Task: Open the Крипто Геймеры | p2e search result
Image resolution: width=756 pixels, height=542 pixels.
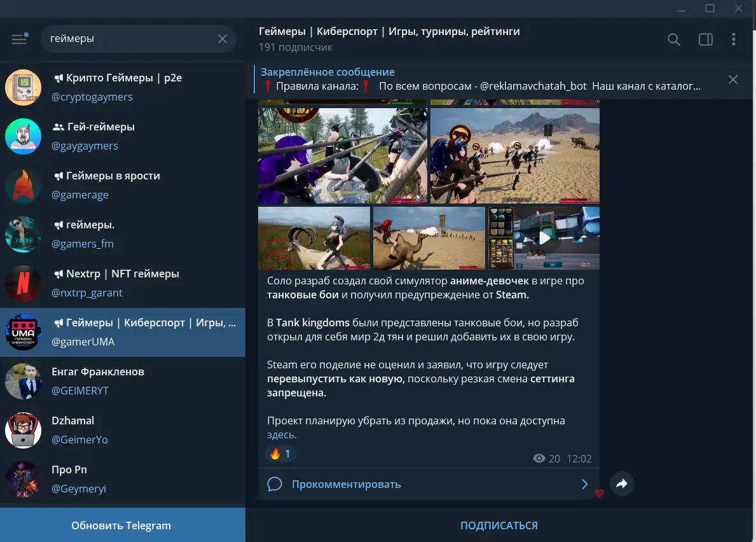Action: pyautogui.click(x=123, y=87)
